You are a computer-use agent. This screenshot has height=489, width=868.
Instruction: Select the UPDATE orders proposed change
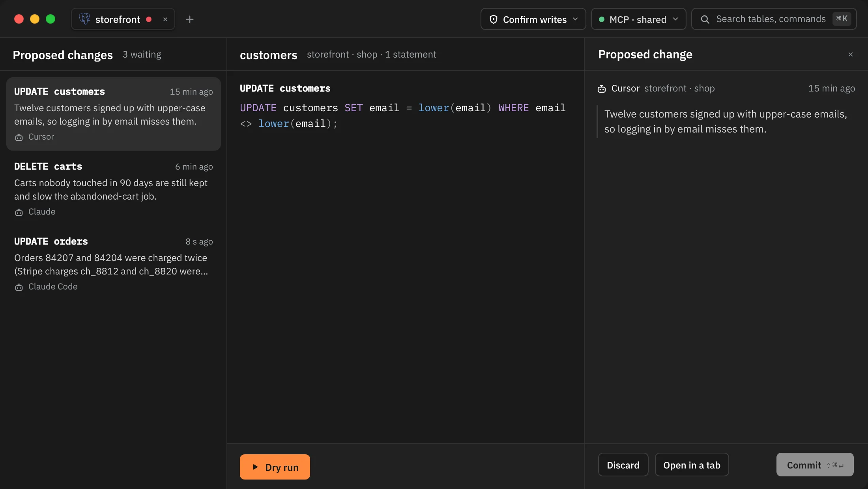pyautogui.click(x=114, y=263)
